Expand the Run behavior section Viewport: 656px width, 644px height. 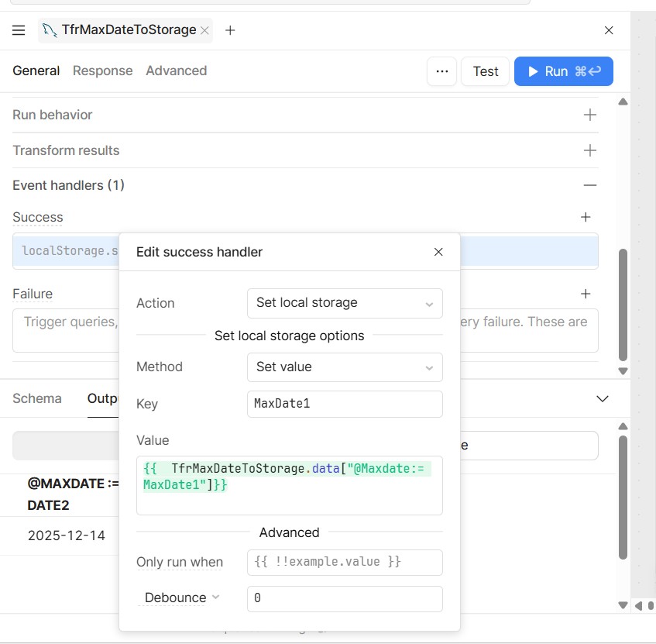click(x=589, y=115)
